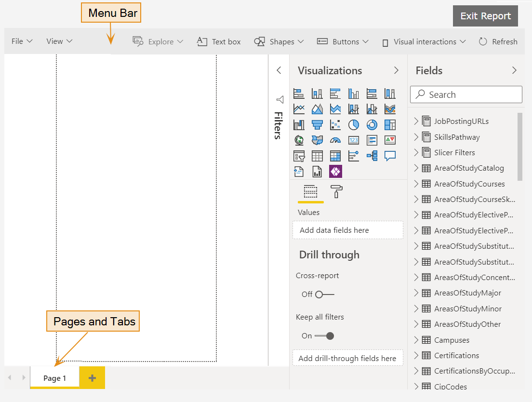Open the Shapes dropdown

click(279, 42)
